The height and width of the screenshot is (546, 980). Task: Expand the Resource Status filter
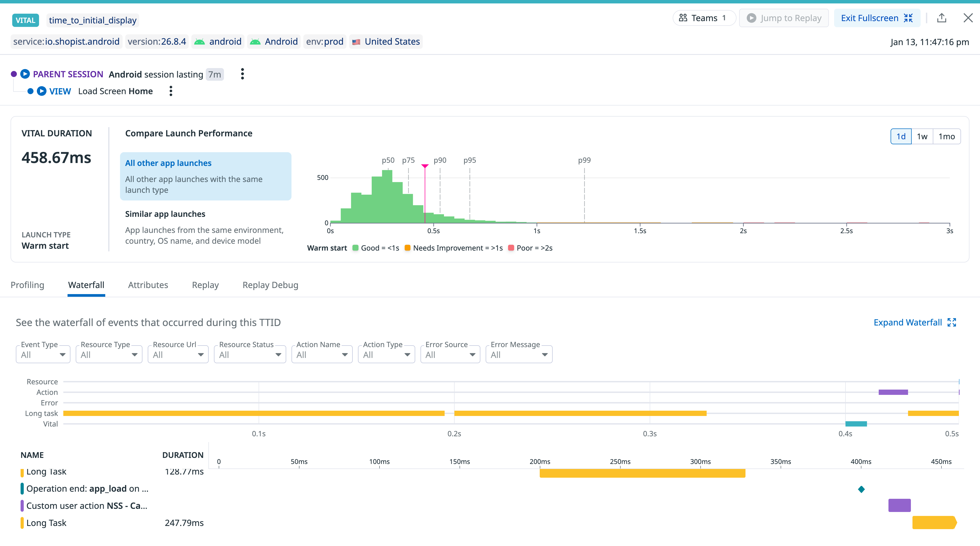click(250, 355)
